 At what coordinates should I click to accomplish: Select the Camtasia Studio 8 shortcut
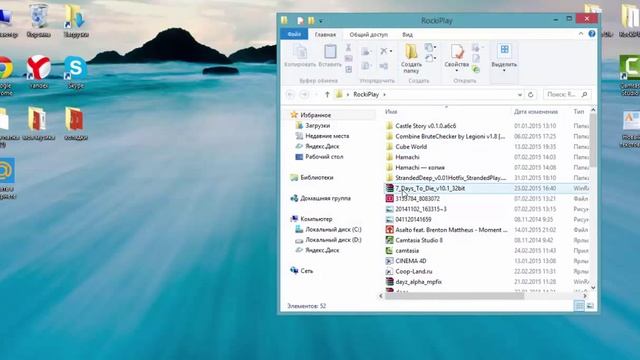[x=419, y=240]
